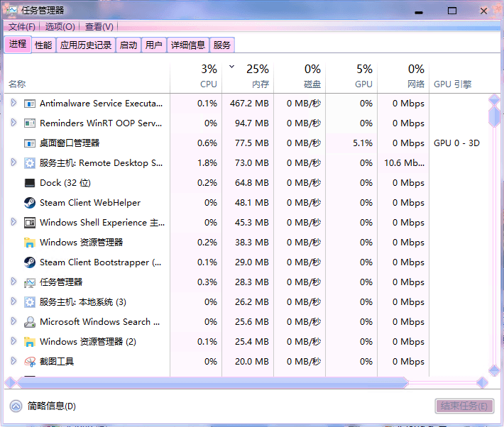Expand the 服务主机: Remote Desktop row
The height and width of the screenshot is (427, 504).
13,162
